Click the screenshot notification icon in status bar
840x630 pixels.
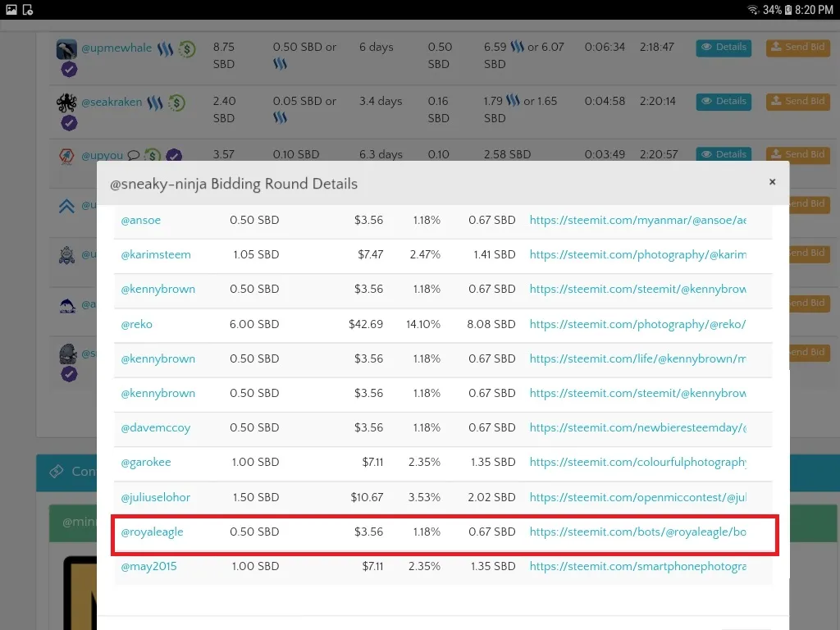(x=28, y=10)
